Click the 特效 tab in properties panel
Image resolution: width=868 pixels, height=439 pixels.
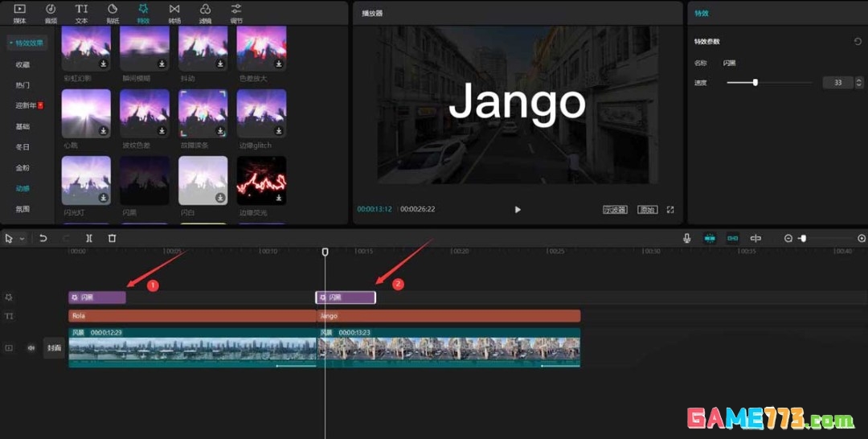pyautogui.click(x=702, y=14)
